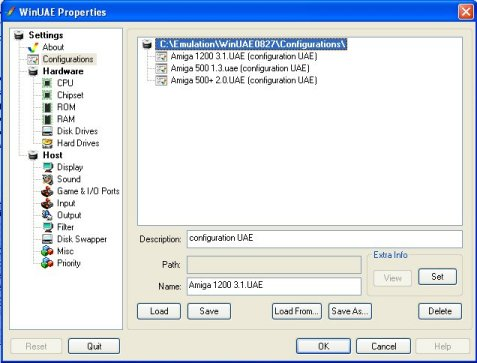Click the Display monitor icon
The width and height of the screenshot is (477, 363).
(47, 167)
